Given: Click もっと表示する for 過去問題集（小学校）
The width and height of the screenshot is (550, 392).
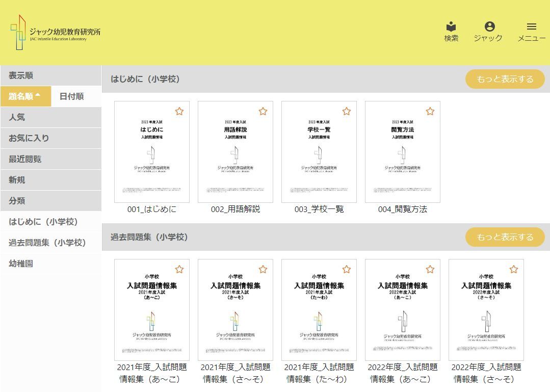Looking at the screenshot, I should pos(505,237).
